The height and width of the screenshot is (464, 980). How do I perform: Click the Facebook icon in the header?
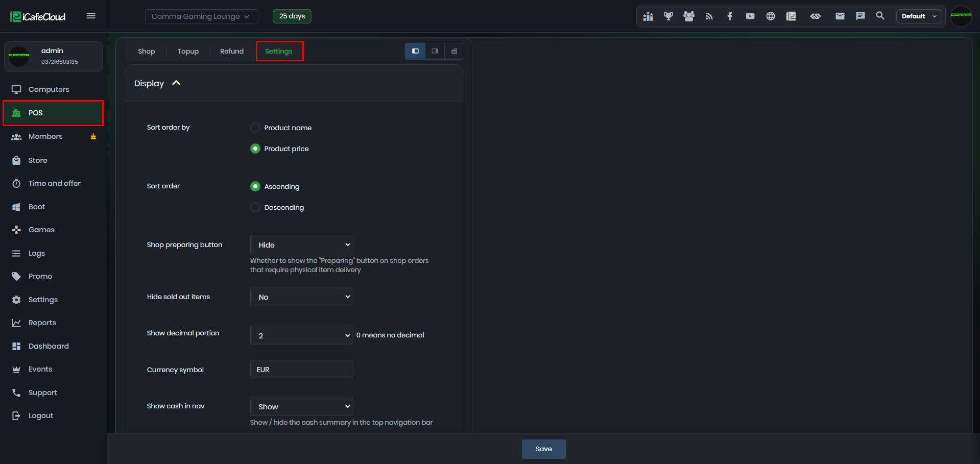[x=729, y=16]
